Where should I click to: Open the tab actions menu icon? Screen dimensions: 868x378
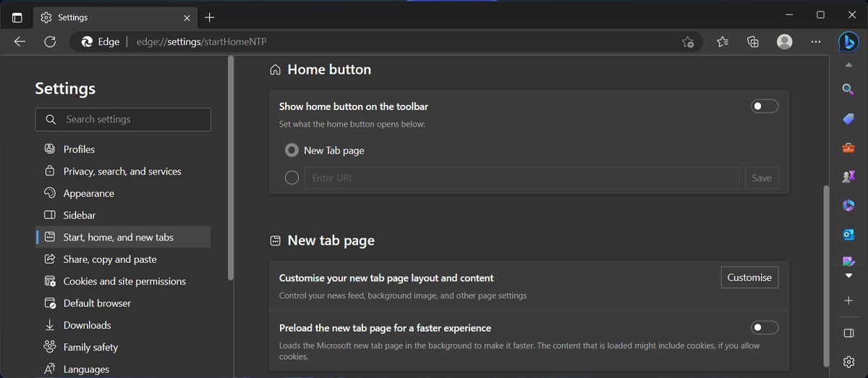[x=17, y=17]
